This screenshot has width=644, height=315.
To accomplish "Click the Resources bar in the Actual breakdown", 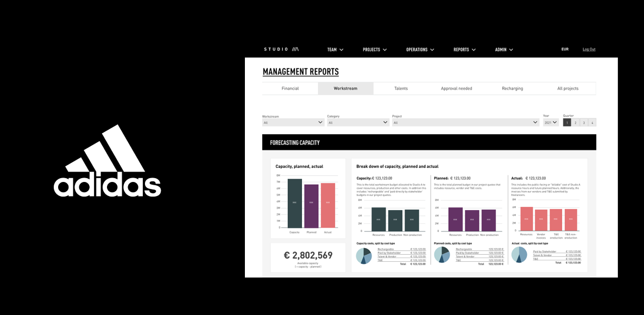I will click(527, 219).
